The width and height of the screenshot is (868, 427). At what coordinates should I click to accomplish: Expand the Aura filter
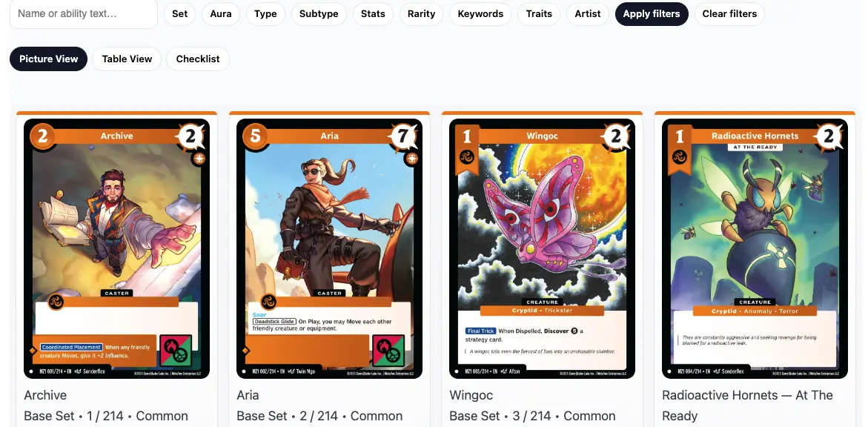point(220,14)
